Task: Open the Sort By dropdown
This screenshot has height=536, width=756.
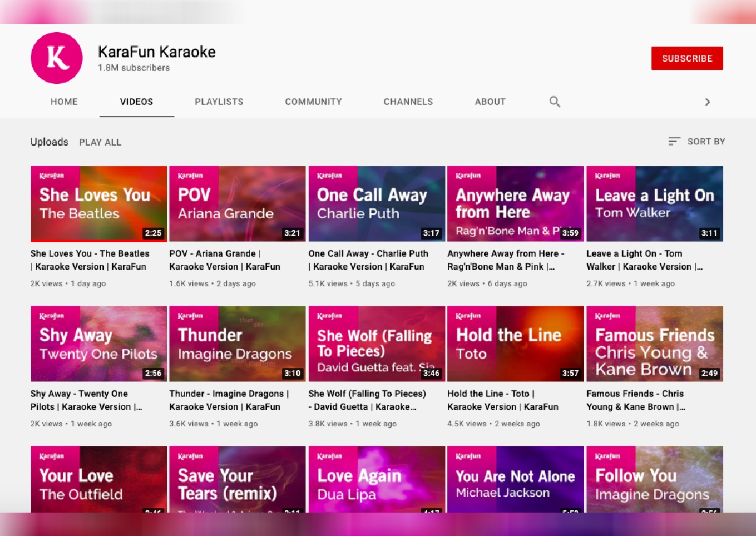Action: (697, 141)
